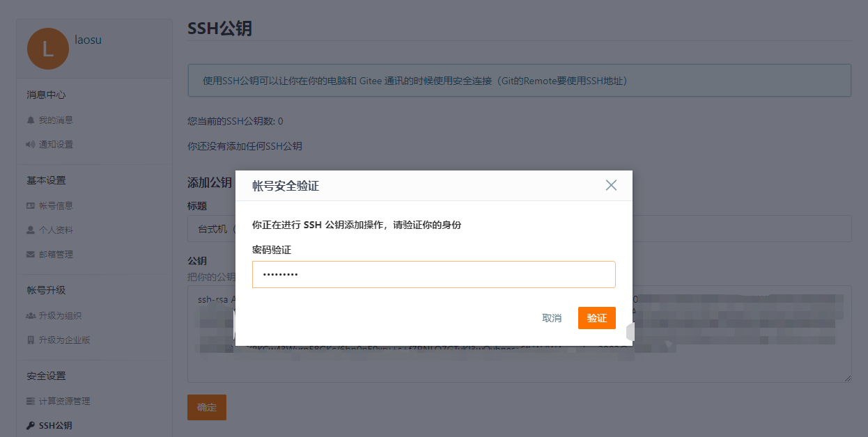Open the laosu username link
The height and width of the screenshot is (437, 868).
(x=88, y=40)
